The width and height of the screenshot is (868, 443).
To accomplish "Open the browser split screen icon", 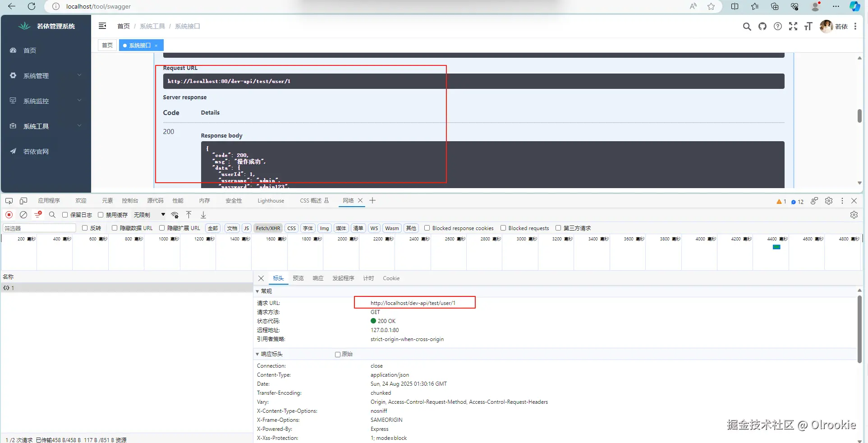I will (x=735, y=6).
